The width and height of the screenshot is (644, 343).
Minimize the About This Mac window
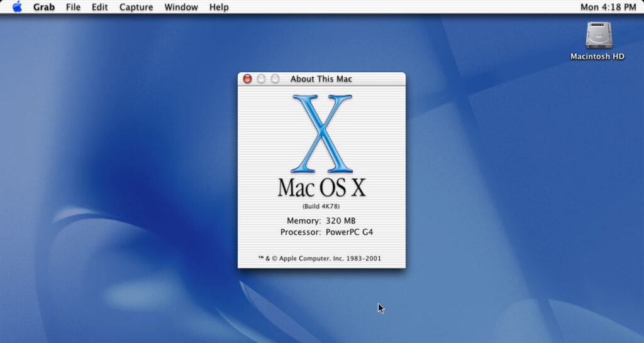(261, 79)
